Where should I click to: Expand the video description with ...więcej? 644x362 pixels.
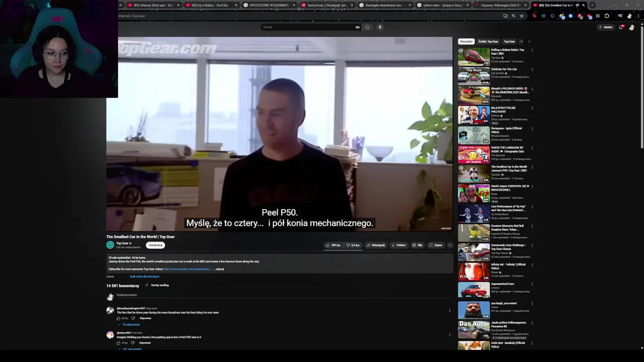click(219, 269)
